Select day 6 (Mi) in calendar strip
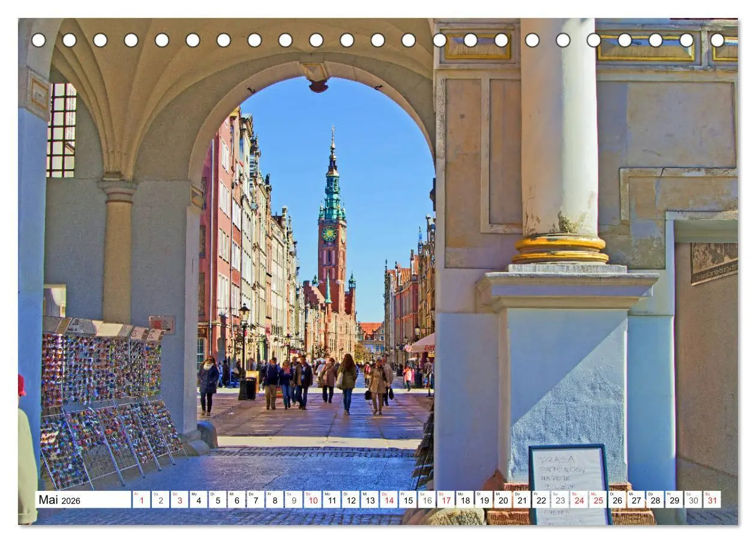The image size is (756, 543). (x=236, y=500)
